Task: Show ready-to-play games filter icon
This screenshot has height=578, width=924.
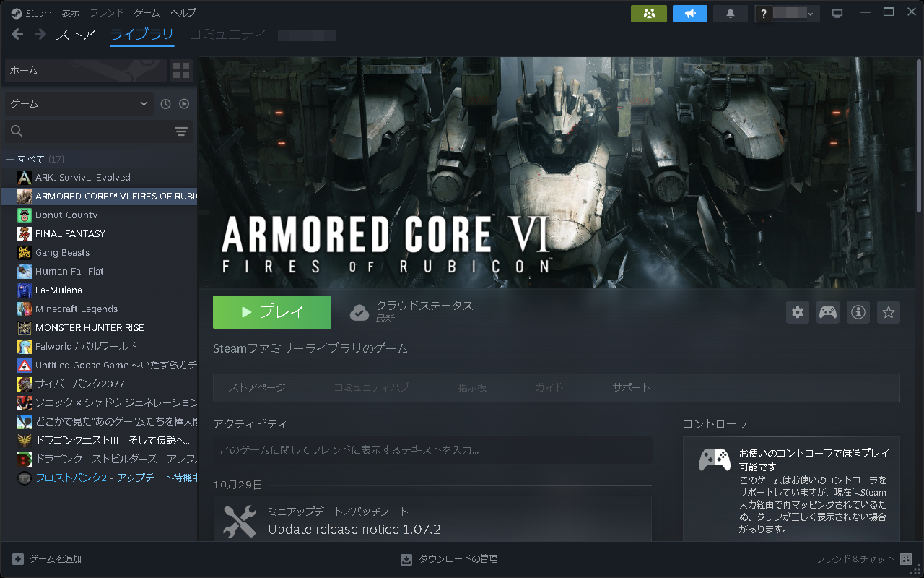Action: tap(184, 104)
